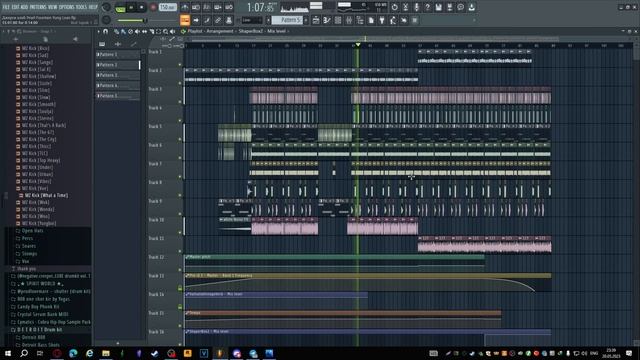Select the Mute tool in playlist toolbar
Viewport: 640px width, 360px height.
(x=137, y=31)
